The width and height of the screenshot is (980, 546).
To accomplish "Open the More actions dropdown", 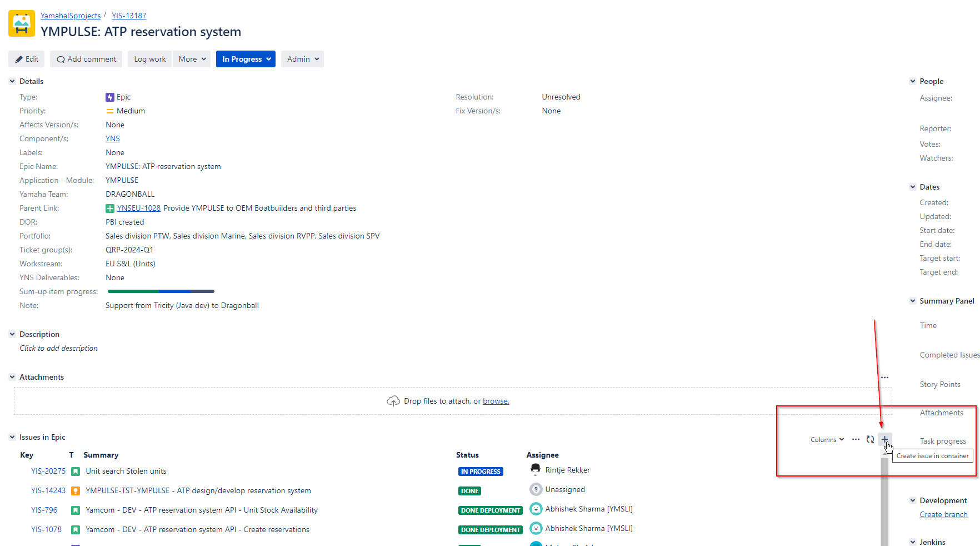I will (192, 59).
